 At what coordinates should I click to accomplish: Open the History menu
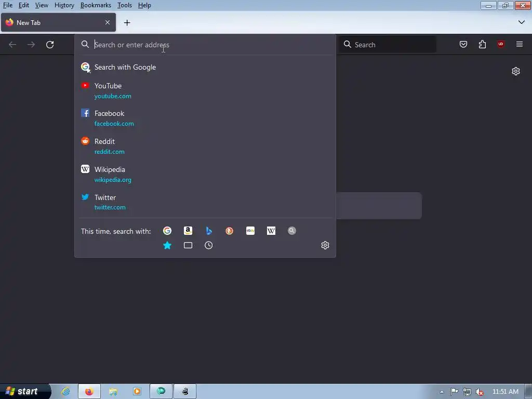click(x=64, y=5)
